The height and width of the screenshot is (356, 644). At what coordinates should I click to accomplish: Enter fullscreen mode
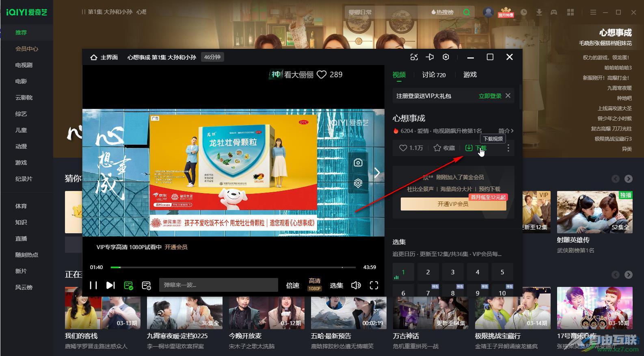[x=374, y=285]
